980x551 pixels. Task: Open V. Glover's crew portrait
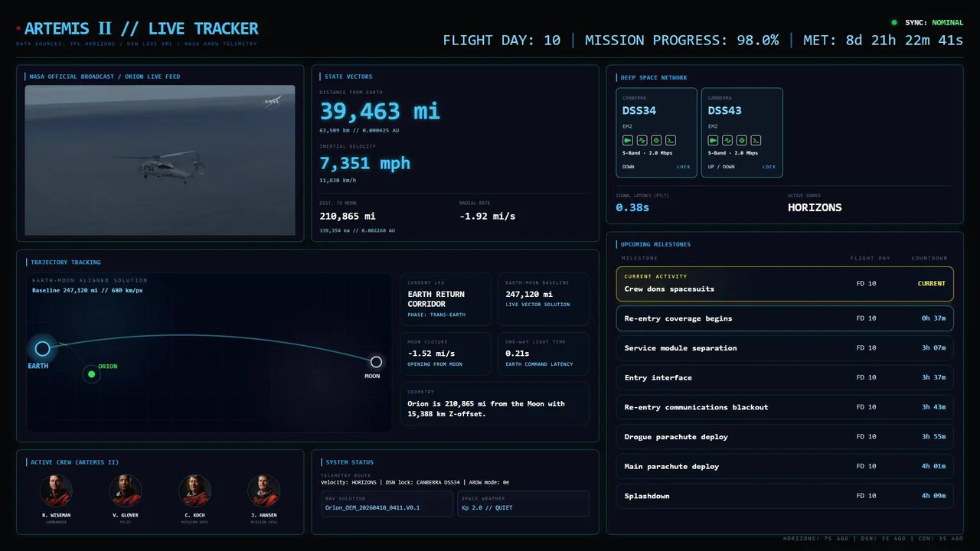point(126,491)
